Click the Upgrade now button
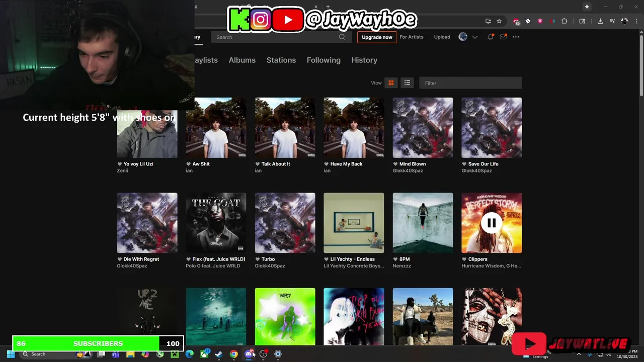The image size is (644, 362). tap(377, 37)
